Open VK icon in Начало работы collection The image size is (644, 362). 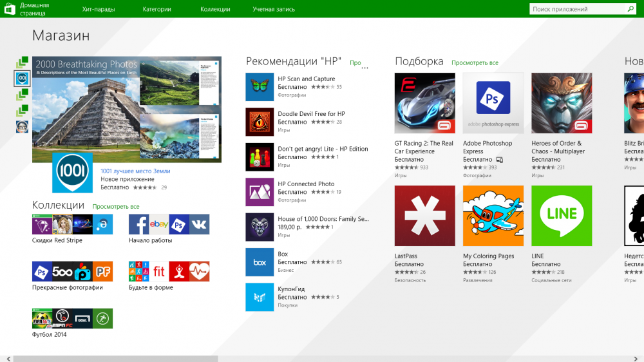[x=199, y=224]
